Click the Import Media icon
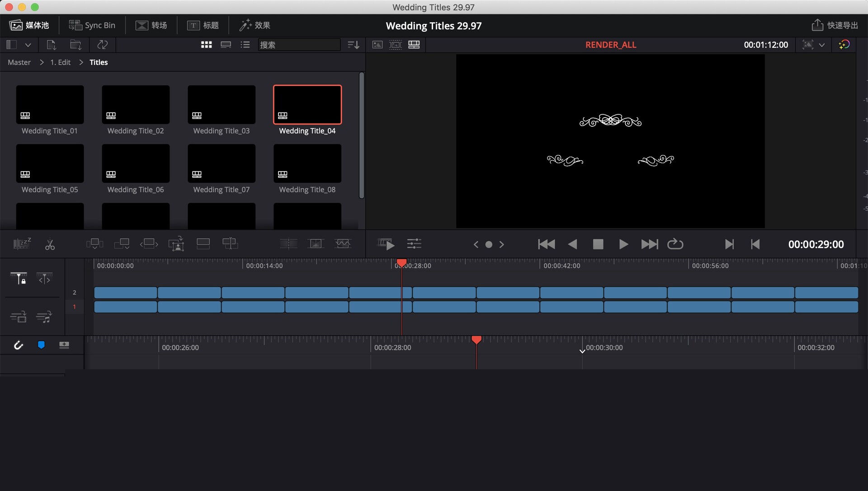The height and width of the screenshot is (491, 868). tap(51, 45)
